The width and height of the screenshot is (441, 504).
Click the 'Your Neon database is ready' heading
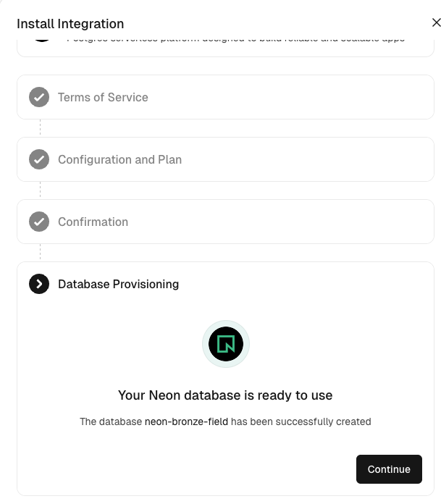pos(225,395)
